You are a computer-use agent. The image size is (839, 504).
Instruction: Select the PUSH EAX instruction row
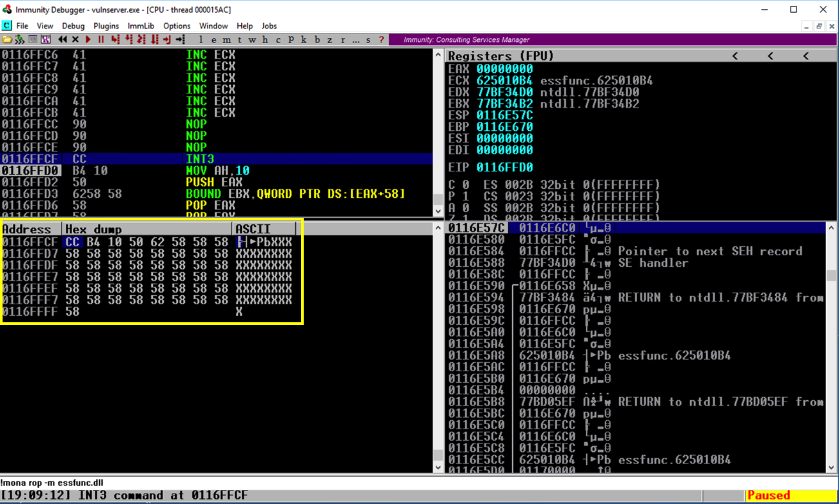coord(217,182)
